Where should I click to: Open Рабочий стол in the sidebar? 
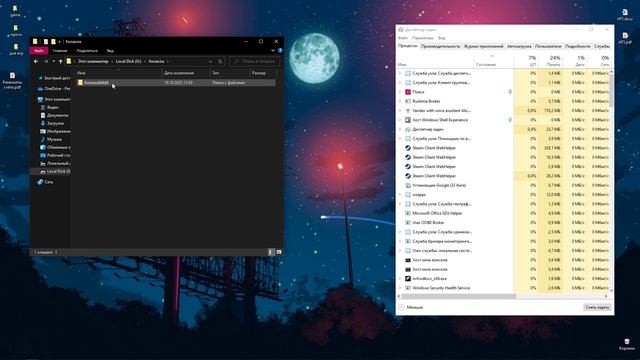pos(55,156)
